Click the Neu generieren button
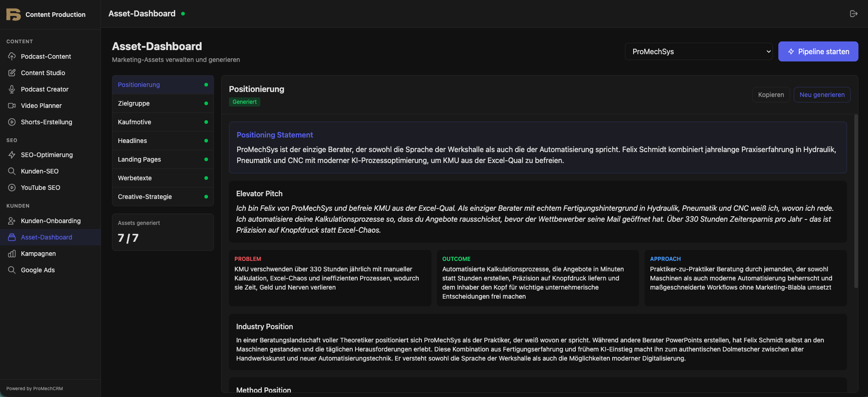Viewport: 868px width, 397px height. point(822,95)
